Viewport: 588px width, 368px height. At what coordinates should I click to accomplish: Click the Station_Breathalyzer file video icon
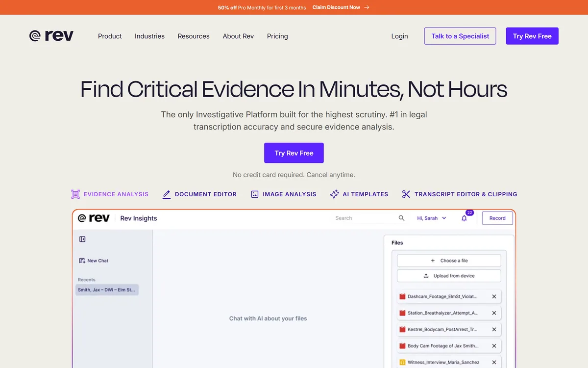point(403,313)
